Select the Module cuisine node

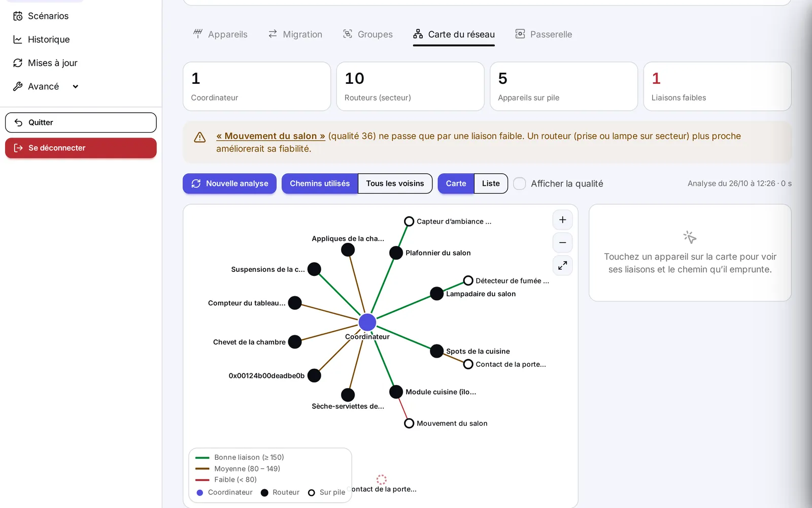tap(396, 392)
